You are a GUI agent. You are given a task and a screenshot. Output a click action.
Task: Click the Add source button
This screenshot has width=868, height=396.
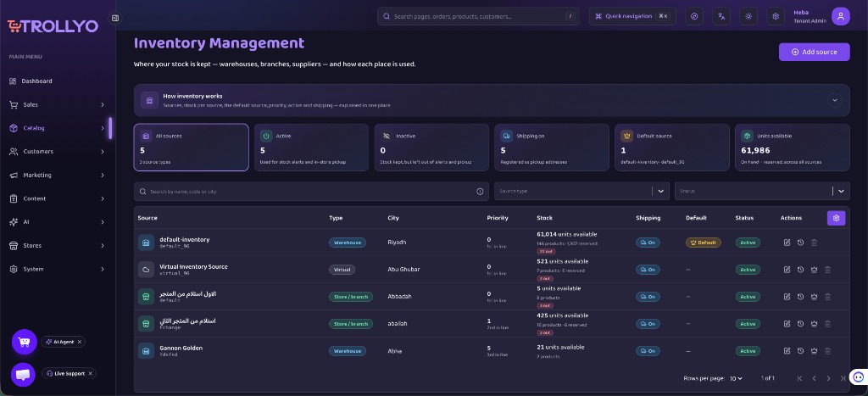point(815,52)
